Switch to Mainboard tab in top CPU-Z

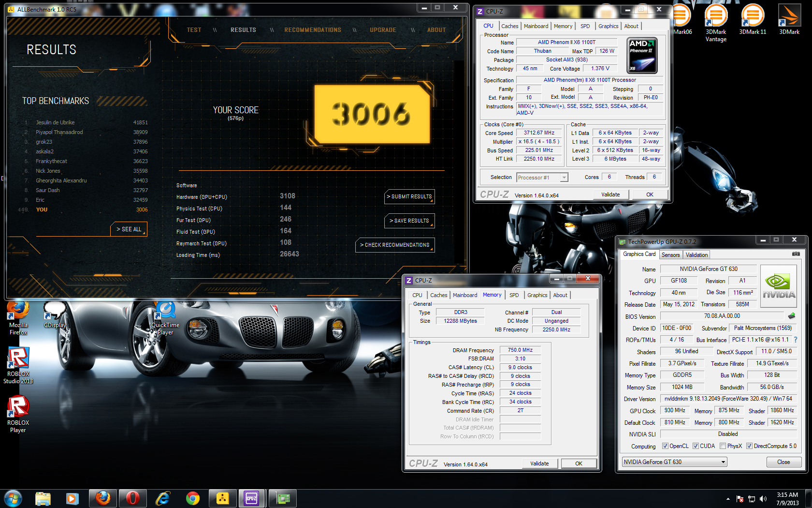click(x=536, y=26)
